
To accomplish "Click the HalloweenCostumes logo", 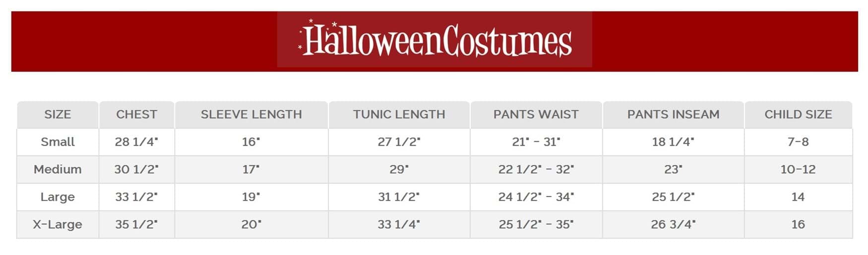I will point(434,40).
